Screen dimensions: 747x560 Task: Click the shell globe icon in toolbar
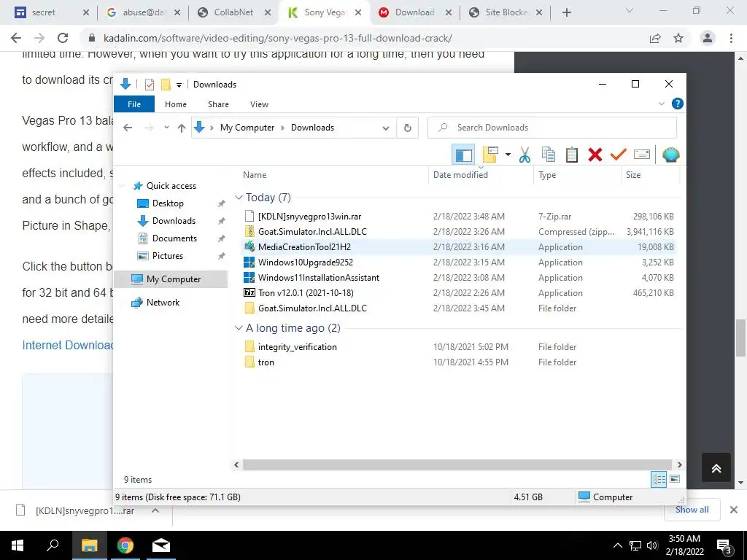(x=670, y=155)
